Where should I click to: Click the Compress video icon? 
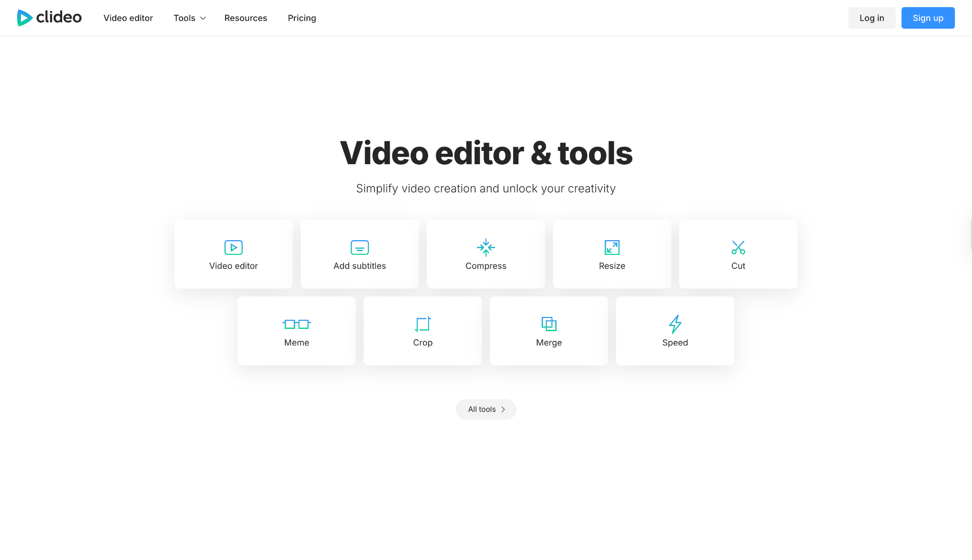tap(486, 247)
